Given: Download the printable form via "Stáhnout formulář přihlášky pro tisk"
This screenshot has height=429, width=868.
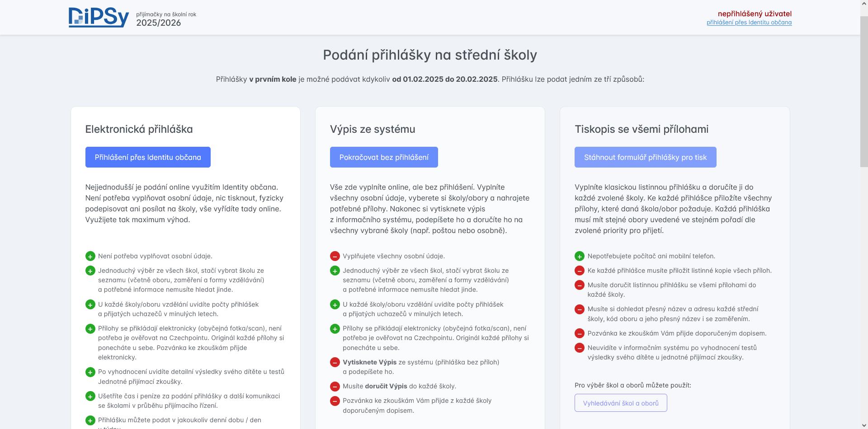Looking at the screenshot, I should tap(645, 157).
